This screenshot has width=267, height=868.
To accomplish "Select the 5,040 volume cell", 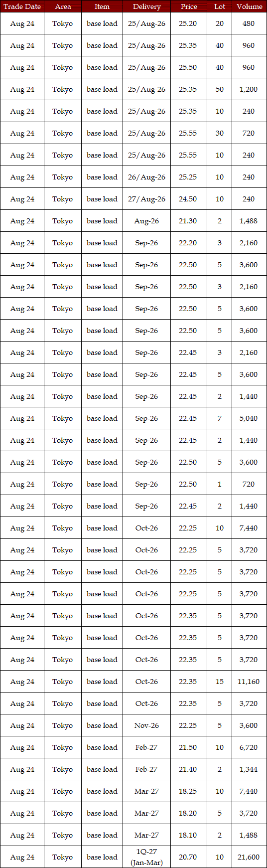I will click(x=249, y=418).
